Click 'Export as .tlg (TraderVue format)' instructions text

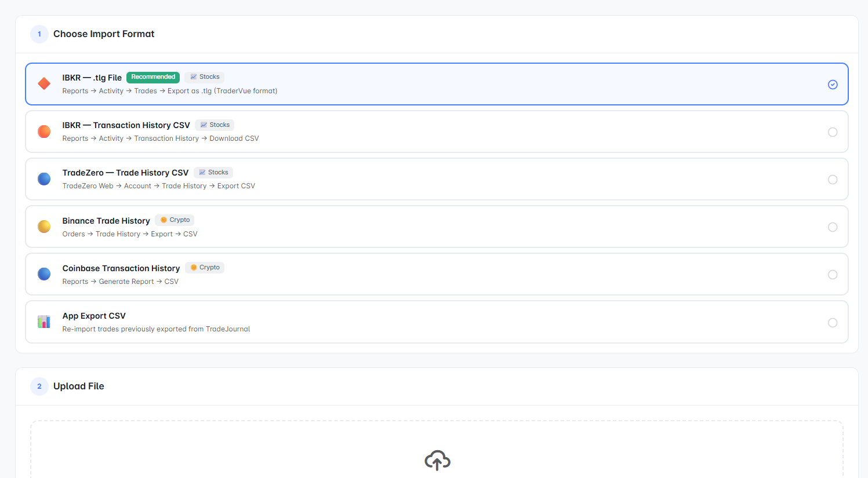(223, 91)
